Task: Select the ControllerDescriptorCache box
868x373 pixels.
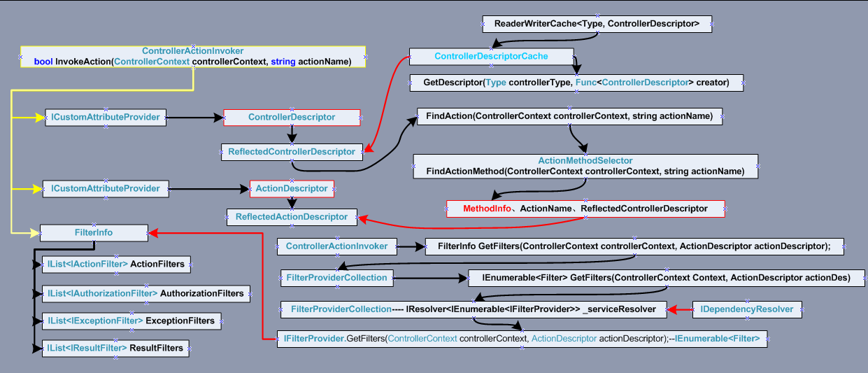Action: click(x=491, y=56)
